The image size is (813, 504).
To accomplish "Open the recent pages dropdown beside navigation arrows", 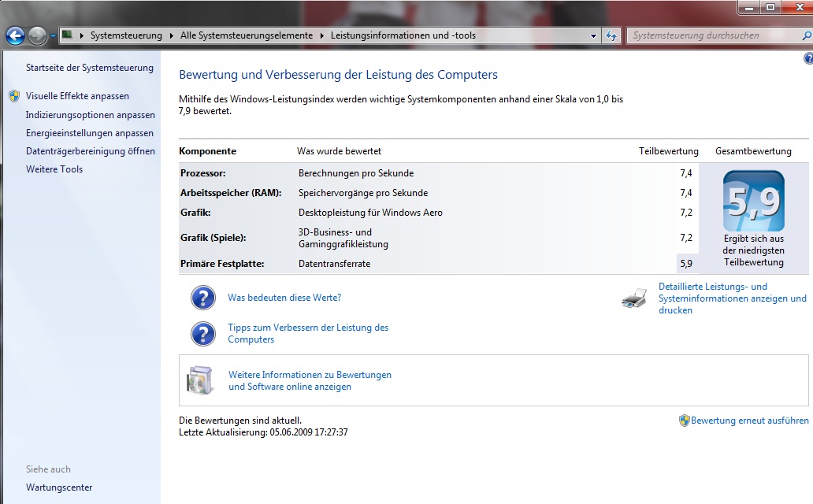I will coord(53,36).
